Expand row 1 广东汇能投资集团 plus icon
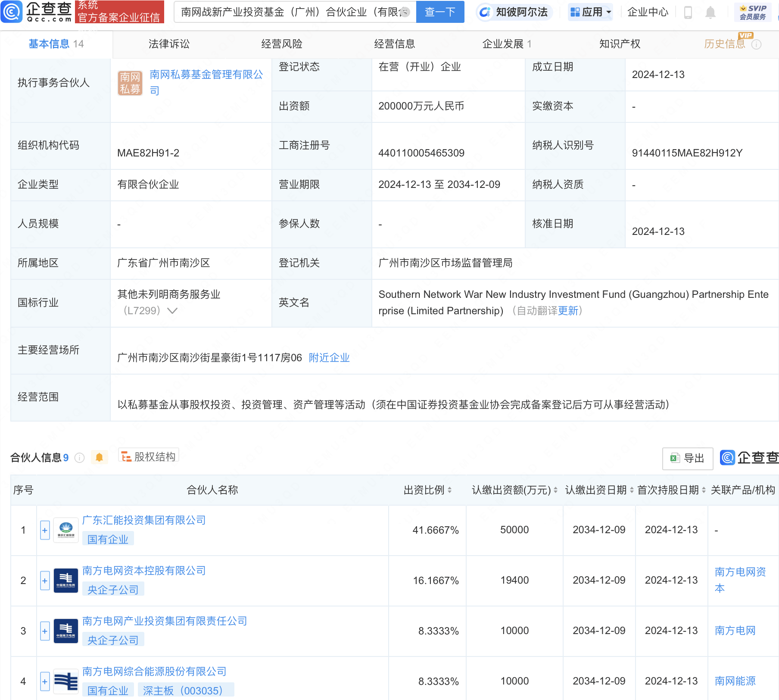This screenshot has width=779, height=700. pos(45,530)
